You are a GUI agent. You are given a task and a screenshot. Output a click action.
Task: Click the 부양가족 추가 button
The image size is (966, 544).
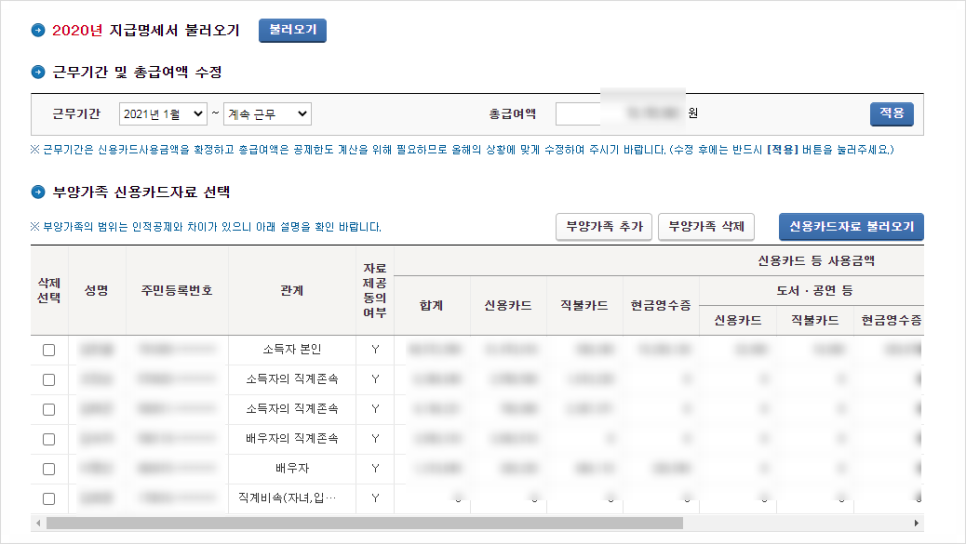click(604, 227)
